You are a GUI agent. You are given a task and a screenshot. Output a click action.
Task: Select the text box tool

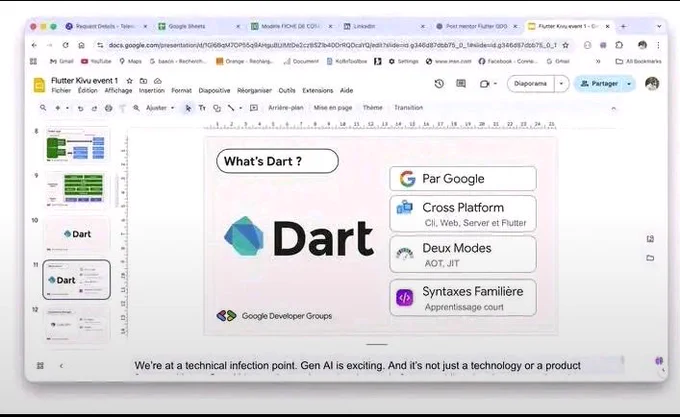[202, 108]
